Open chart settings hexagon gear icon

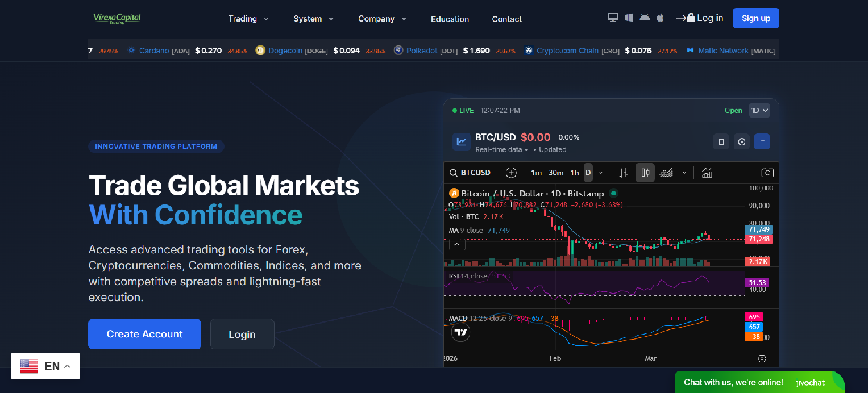click(x=762, y=358)
